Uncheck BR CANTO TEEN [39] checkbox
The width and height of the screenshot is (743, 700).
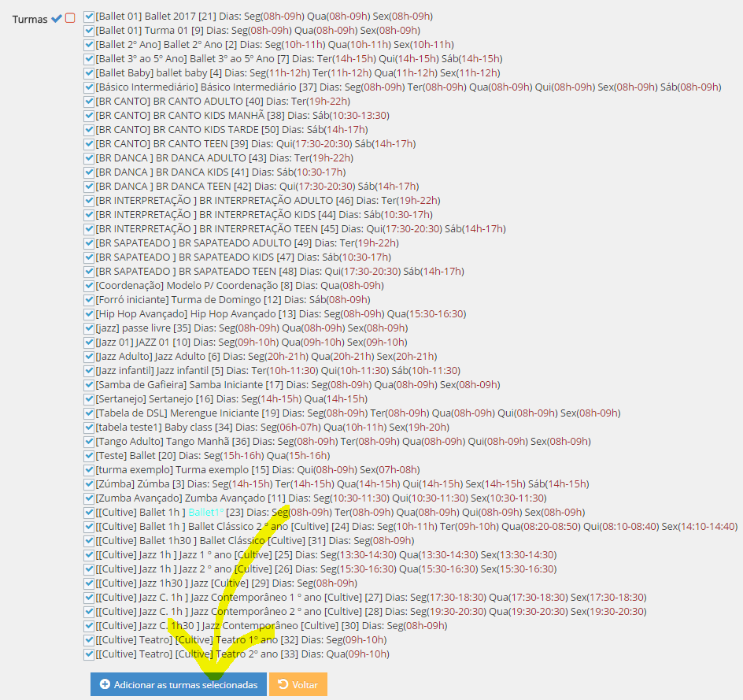click(x=89, y=144)
